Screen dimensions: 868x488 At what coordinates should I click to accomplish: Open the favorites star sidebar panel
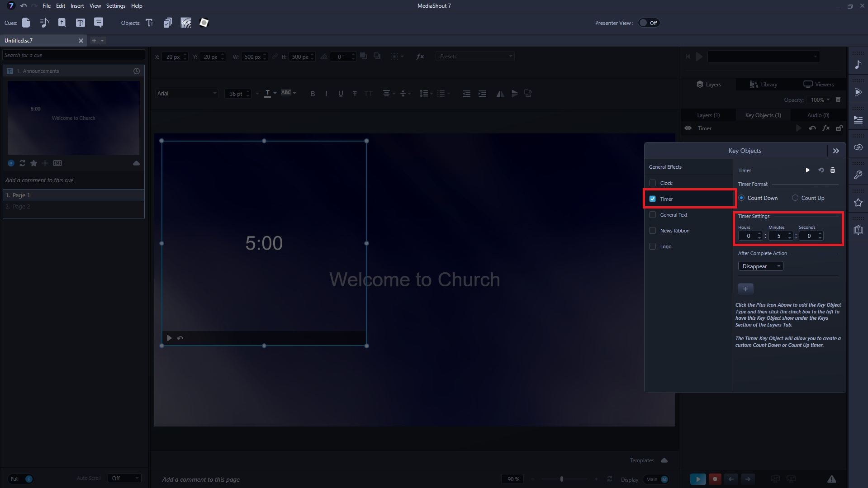[x=858, y=203]
